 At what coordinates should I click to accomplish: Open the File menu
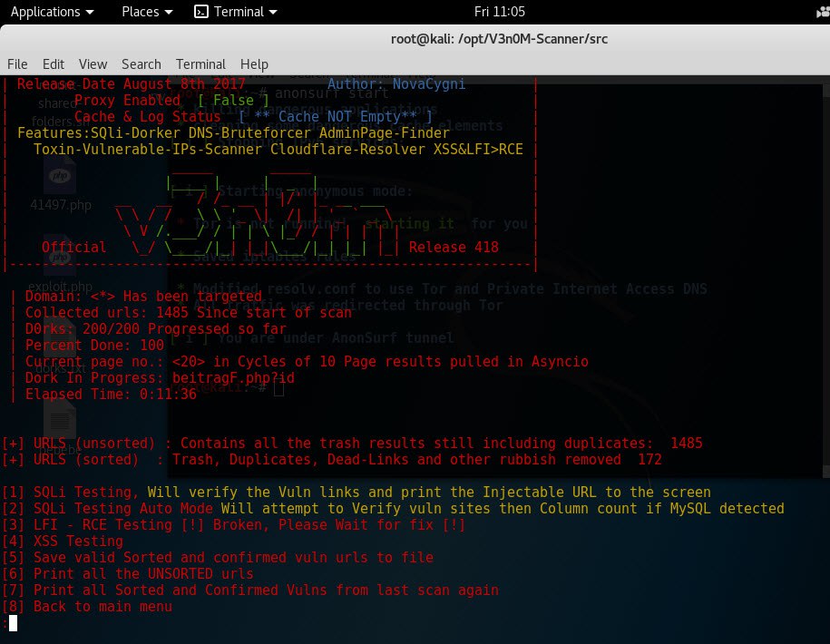[17, 63]
